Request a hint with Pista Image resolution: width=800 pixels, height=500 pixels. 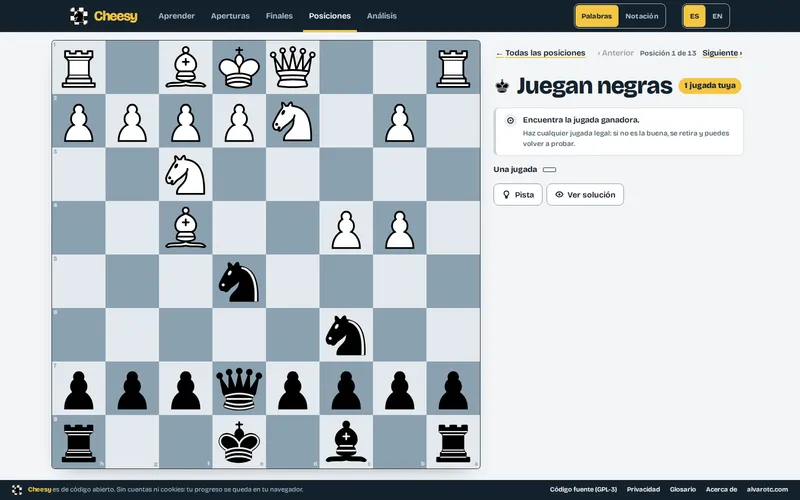click(518, 194)
